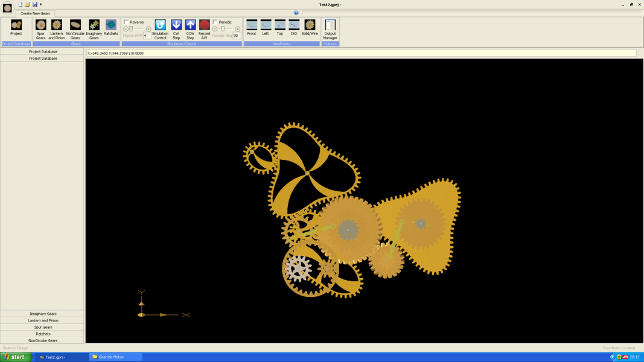Select the Create New Gears tab
This screenshot has width=644, height=362.
[x=36, y=13]
